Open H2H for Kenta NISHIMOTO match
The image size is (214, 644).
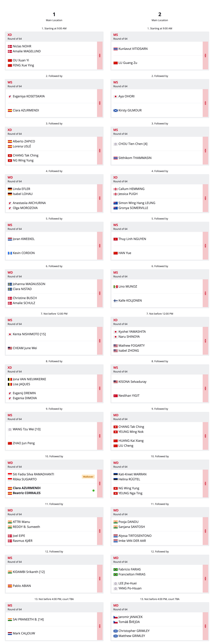point(100,341)
